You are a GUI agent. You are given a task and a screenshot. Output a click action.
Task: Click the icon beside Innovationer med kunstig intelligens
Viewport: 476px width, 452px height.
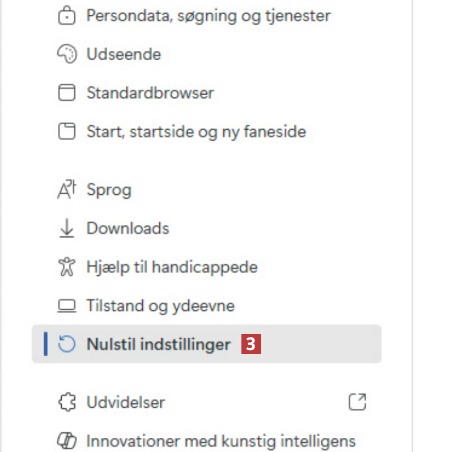67,441
